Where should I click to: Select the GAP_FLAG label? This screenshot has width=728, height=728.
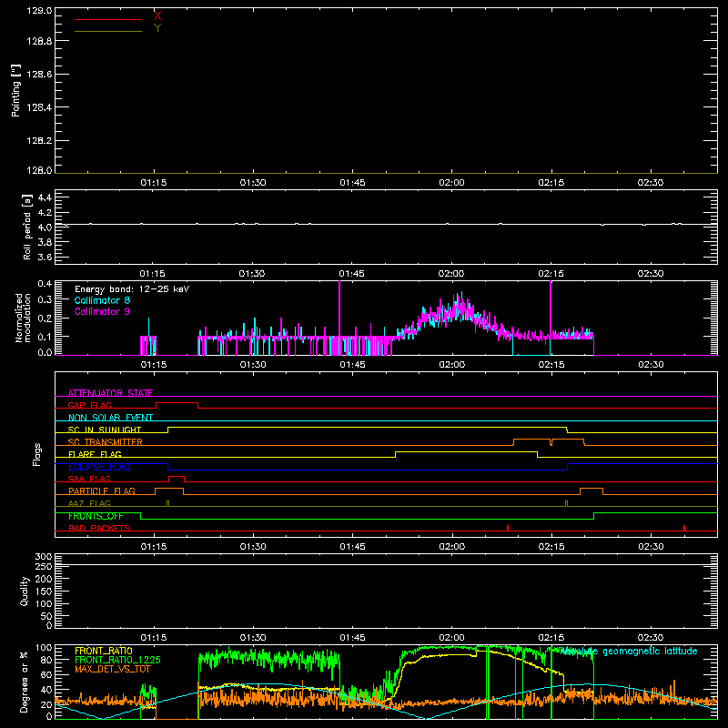(x=89, y=405)
